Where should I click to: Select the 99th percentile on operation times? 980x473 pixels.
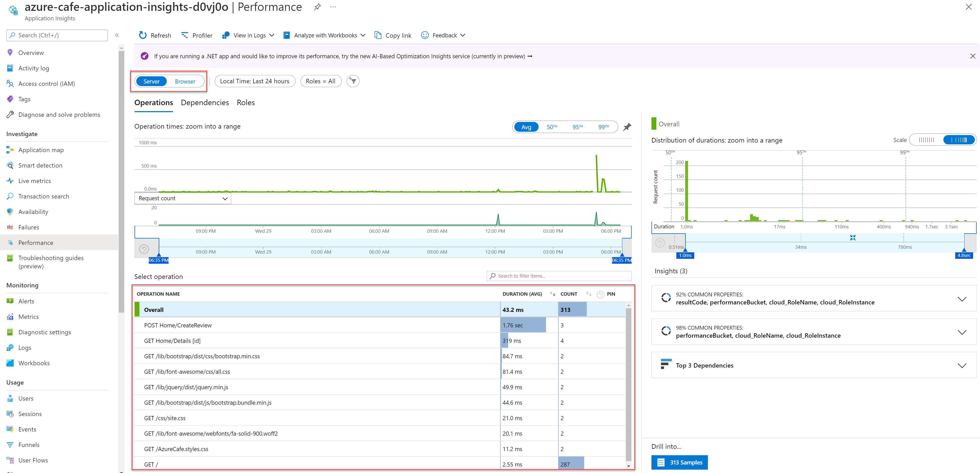604,127
